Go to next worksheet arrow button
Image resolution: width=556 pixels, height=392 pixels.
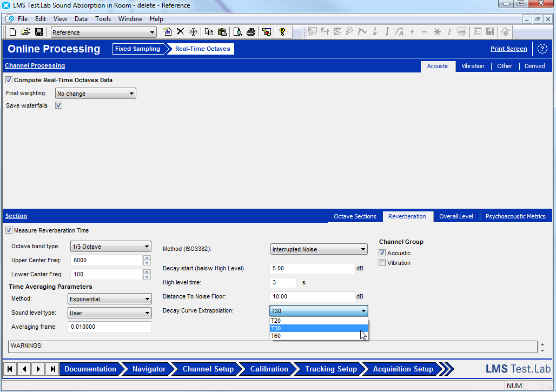point(38,369)
